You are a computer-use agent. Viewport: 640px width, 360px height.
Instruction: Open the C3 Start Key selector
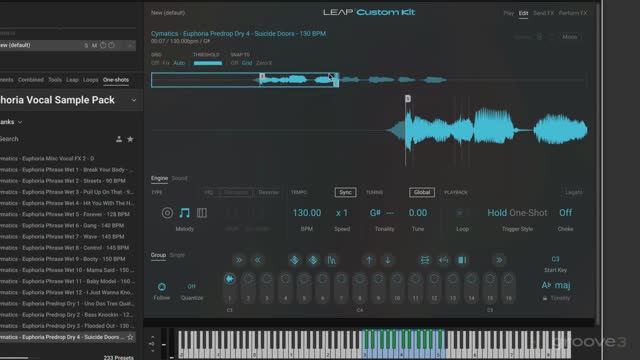coord(556,259)
